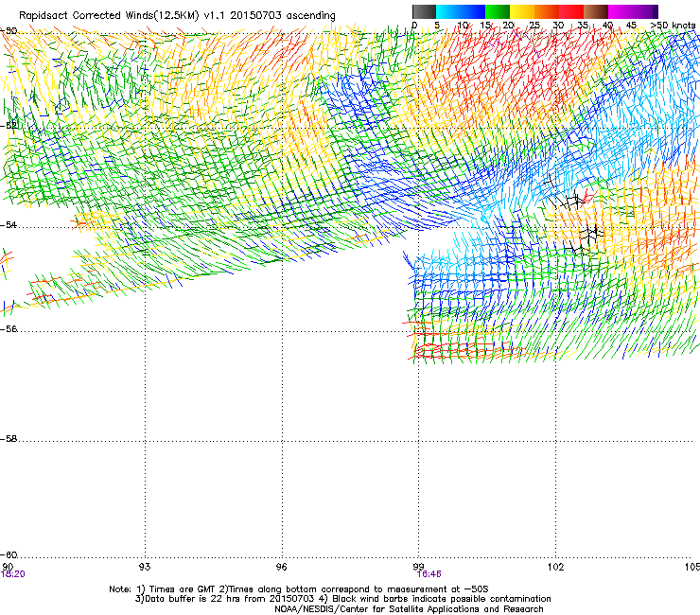The width and height of the screenshot is (700, 615).
Task: Click latitude axis label '-52'
Action: [x=9, y=126]
